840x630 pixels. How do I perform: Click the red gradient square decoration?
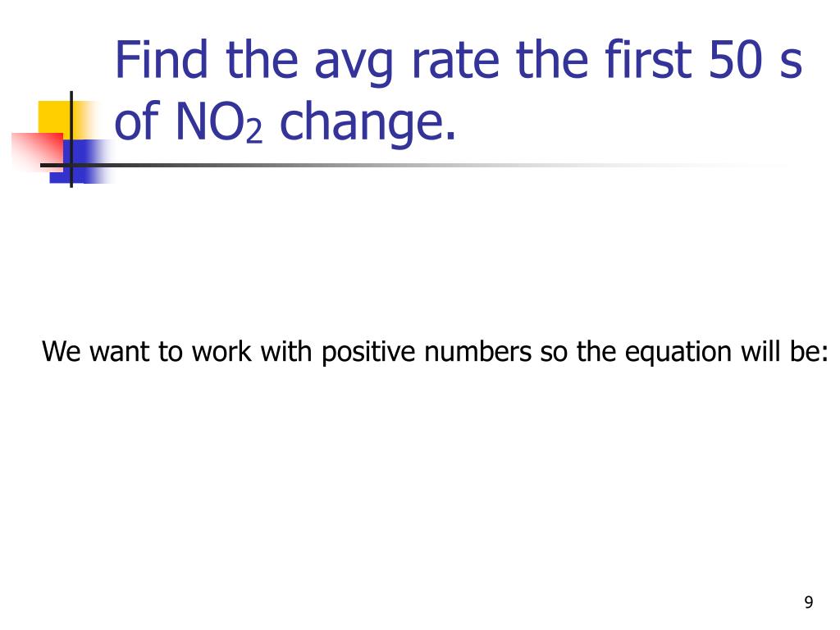click(x=38, y=152)
